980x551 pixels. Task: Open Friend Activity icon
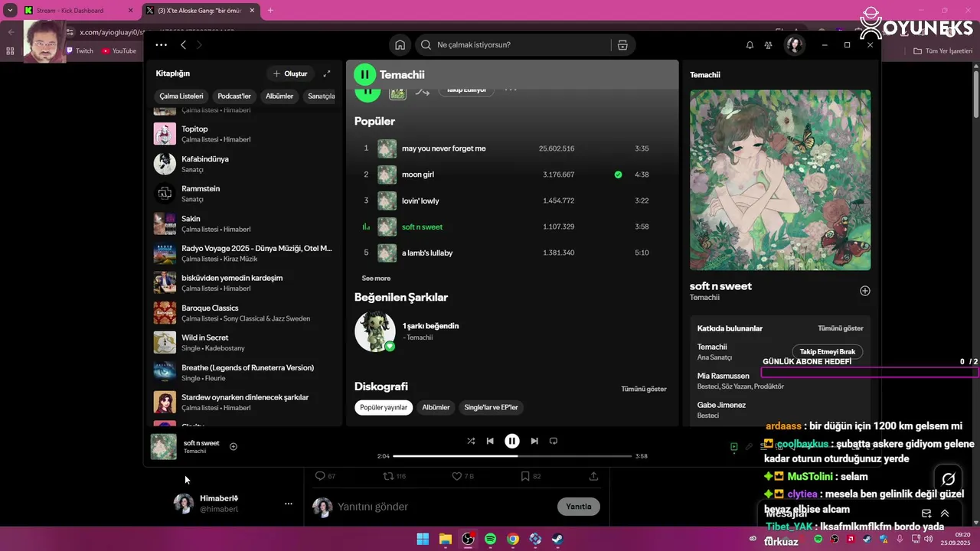point(768,45)
